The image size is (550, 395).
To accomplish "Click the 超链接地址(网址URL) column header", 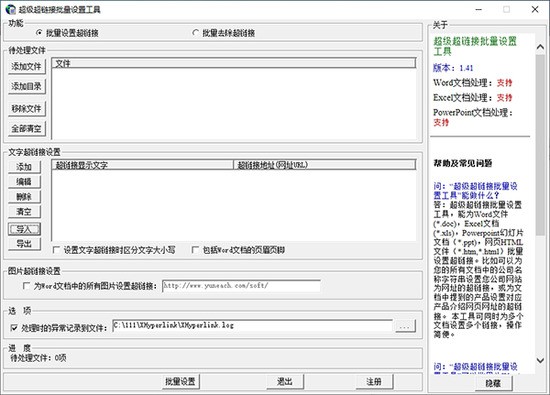I will pos(324,165).
